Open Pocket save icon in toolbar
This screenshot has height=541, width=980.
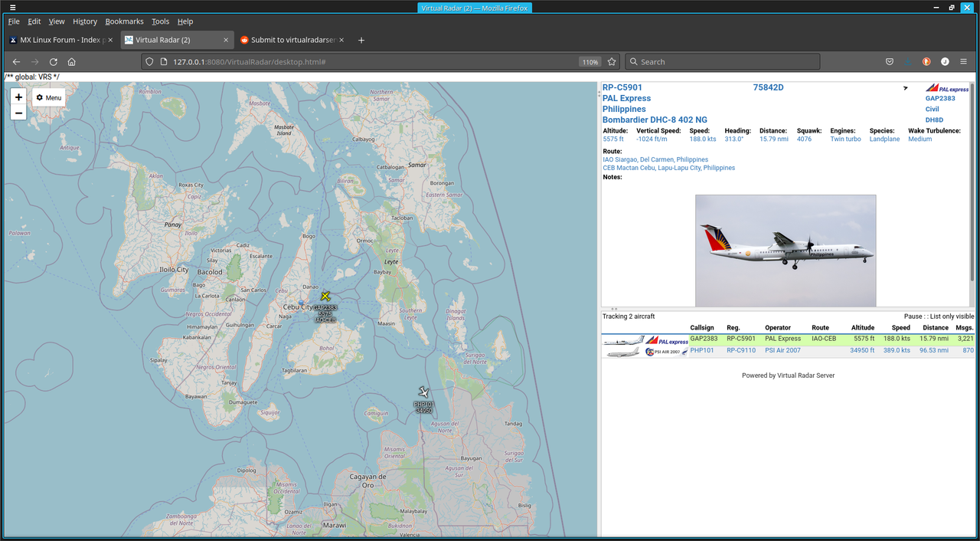[x=889, y=62]
